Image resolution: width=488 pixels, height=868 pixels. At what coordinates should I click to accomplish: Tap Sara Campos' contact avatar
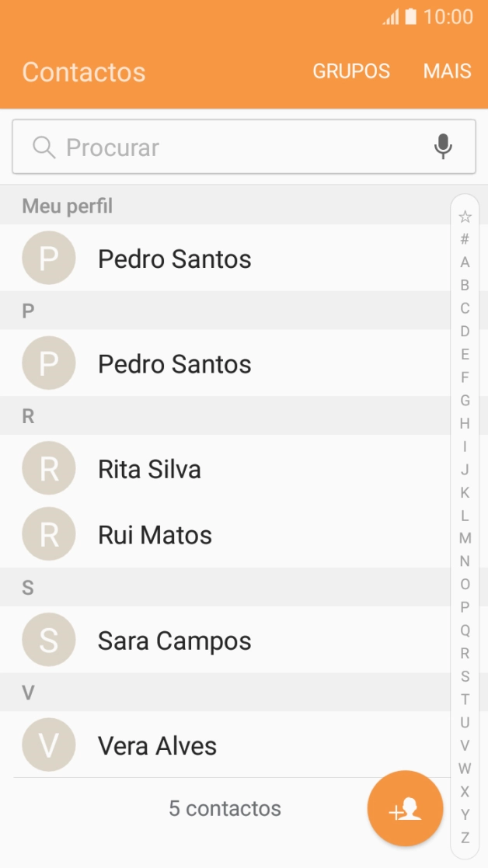coord(48,640)
